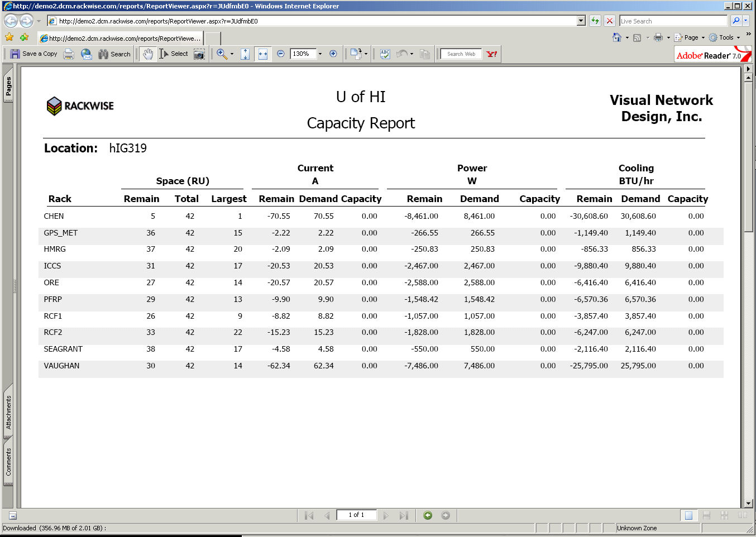
Task: Select the Snapshot camera tool
Action: pyautogui.click(x=199, y=54)
